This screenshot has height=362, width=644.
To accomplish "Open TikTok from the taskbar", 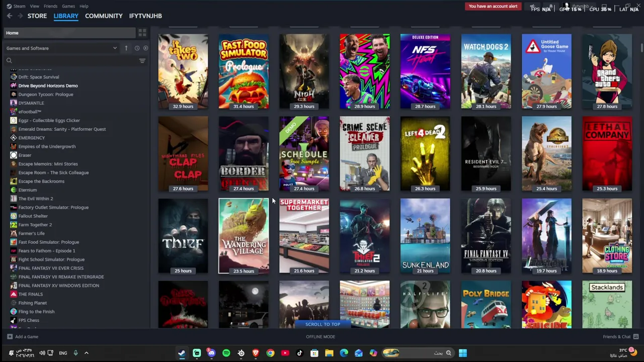I will (300, 353).
